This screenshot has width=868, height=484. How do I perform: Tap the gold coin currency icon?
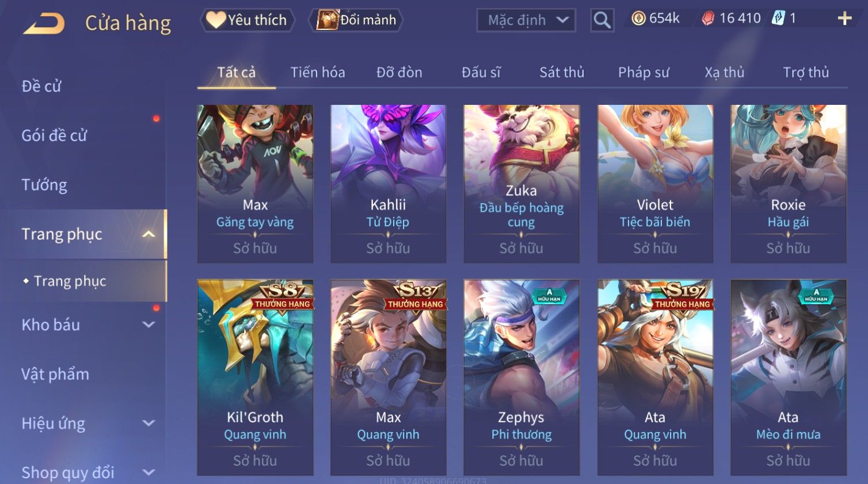(x=638, y=19)
